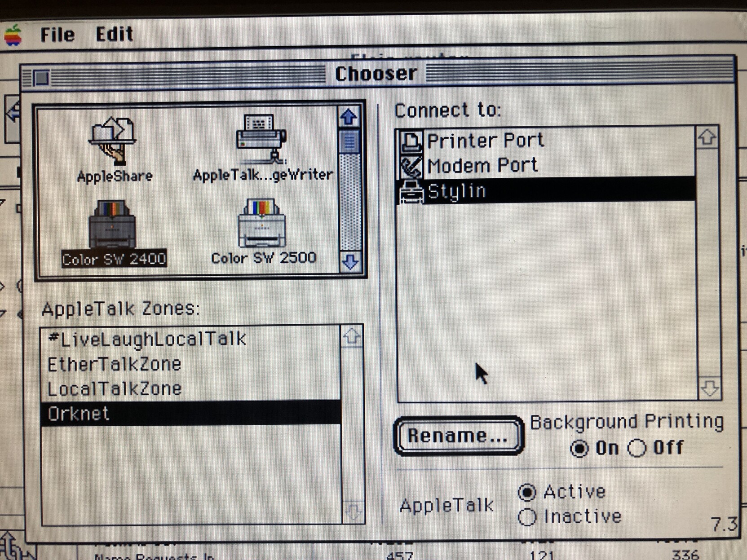Choose the Stylin printer entry
The height and width of the screenshot is (560, 747).
pos(547,190)
